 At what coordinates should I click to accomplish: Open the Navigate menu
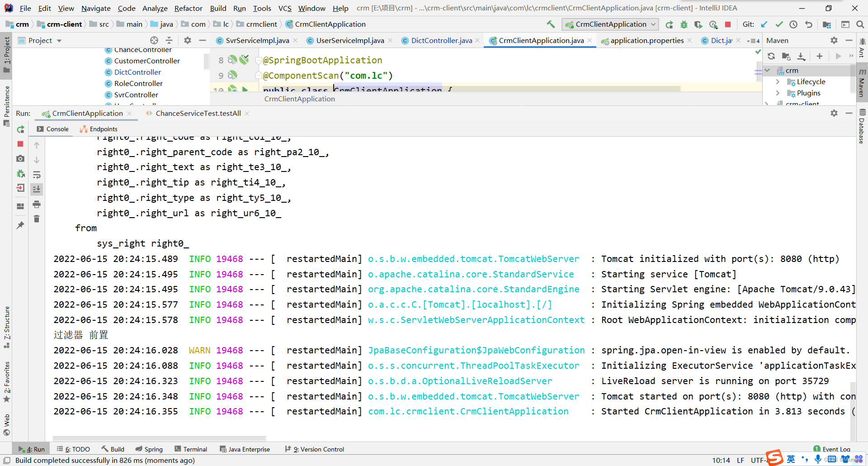click(96, 8)
